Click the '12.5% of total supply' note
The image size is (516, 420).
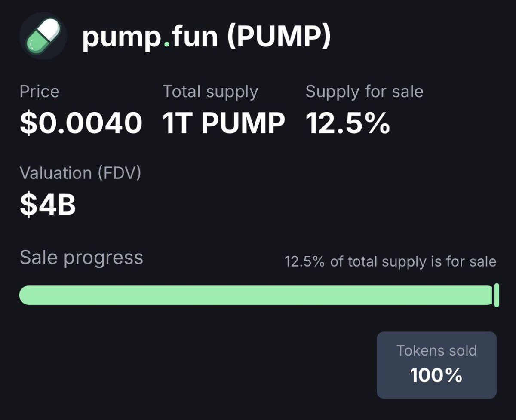pyautogui.click(x=390, y=261)
